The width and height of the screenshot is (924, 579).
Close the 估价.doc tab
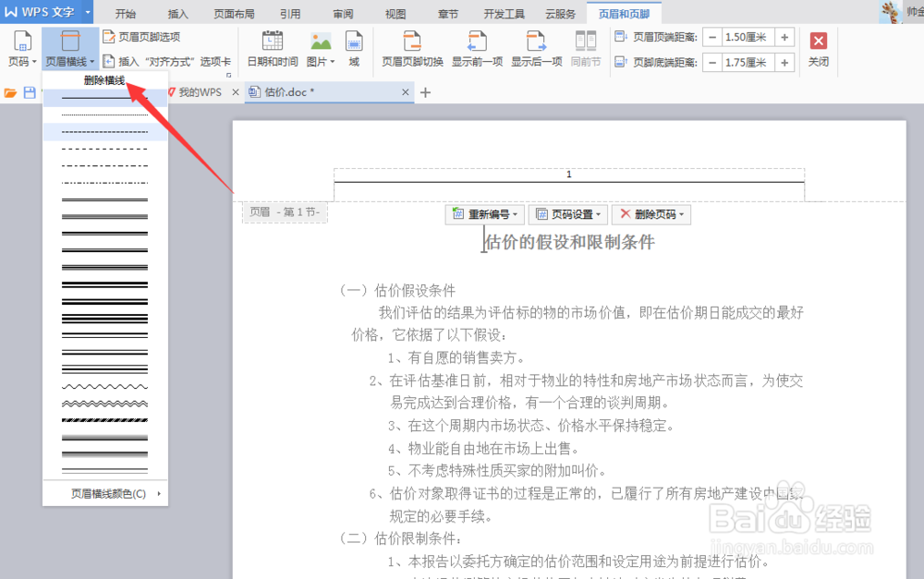(405, 92)
